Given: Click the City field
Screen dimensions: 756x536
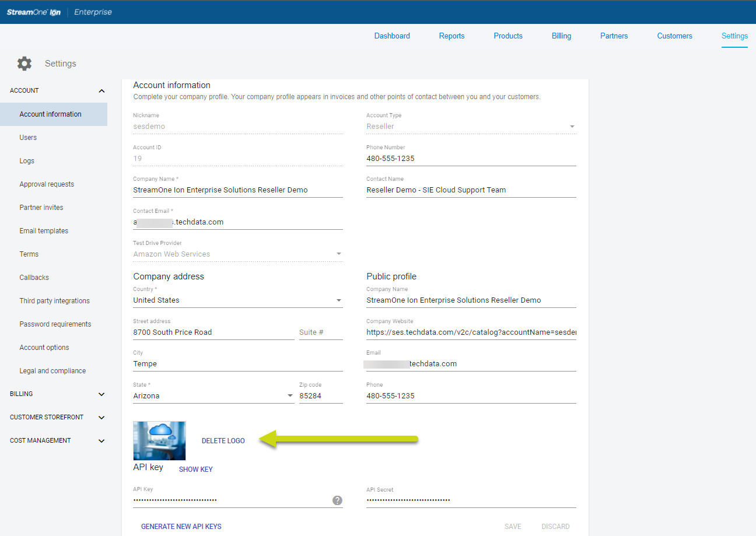Looking at the screenshot, I should point(238,364).
